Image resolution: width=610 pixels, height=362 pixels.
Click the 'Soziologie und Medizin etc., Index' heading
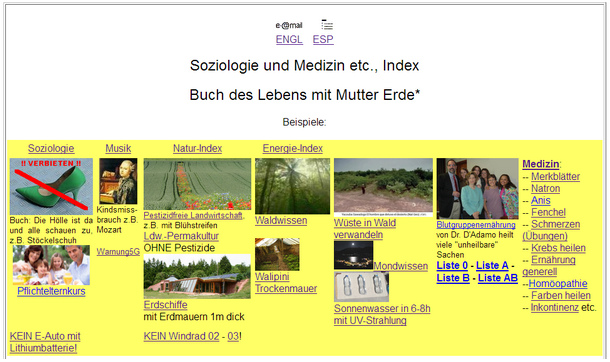pos(305,65)
